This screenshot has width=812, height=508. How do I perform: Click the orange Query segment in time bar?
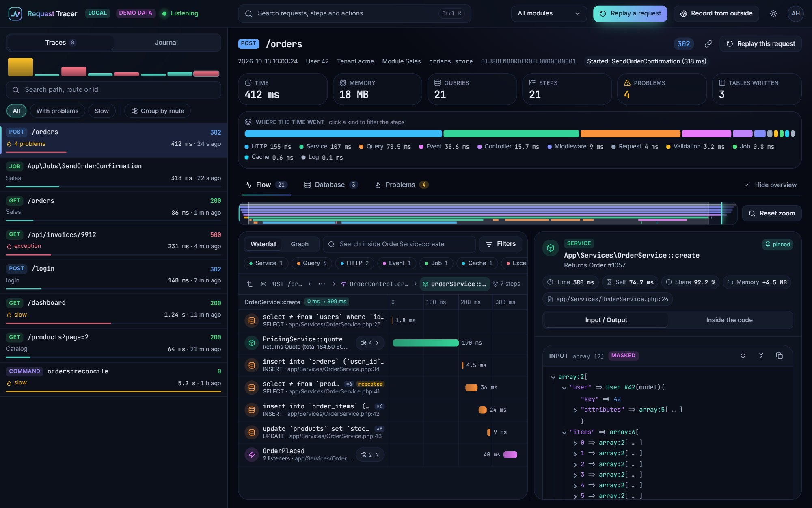coord(631,133)
